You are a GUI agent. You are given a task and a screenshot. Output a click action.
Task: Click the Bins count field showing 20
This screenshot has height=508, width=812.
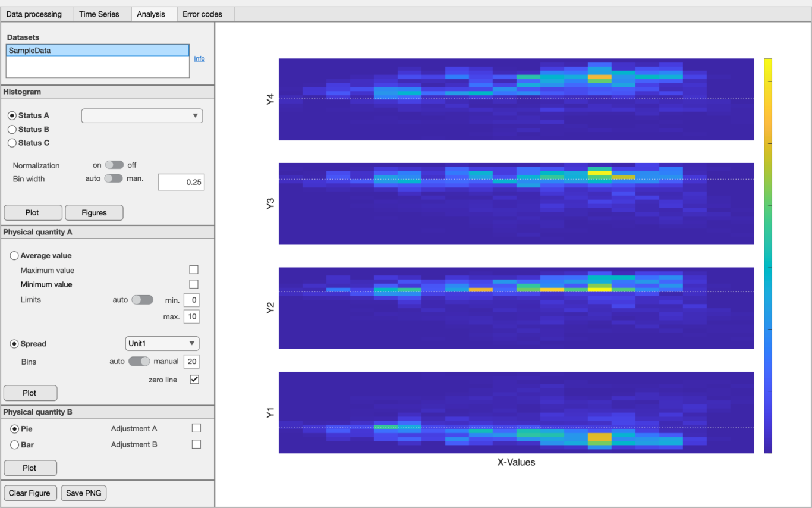(191, 362)
